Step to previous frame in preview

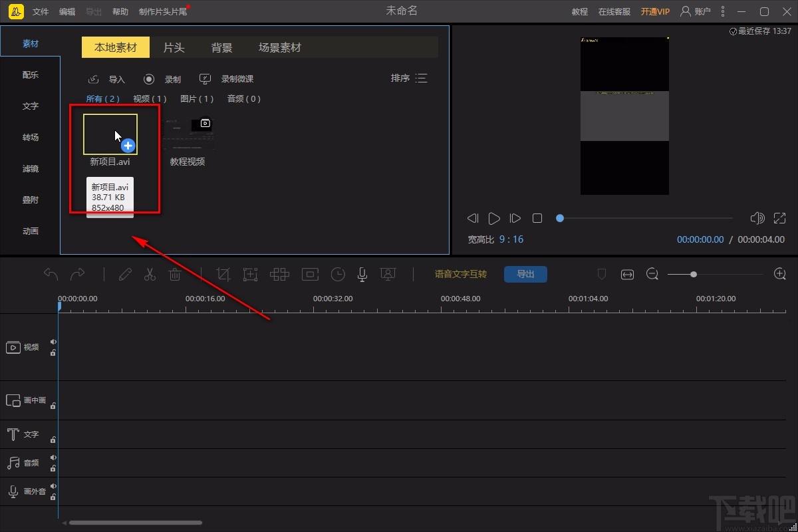click(x=473, y=218)
